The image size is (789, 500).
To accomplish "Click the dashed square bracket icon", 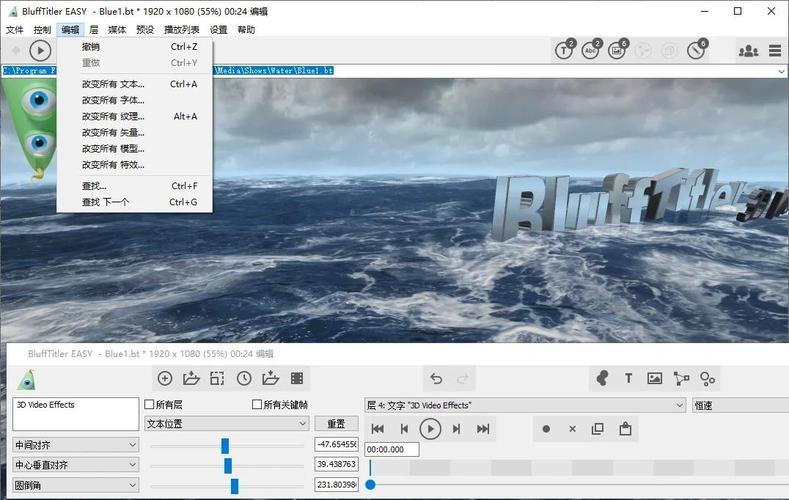I will coord(217,378).
